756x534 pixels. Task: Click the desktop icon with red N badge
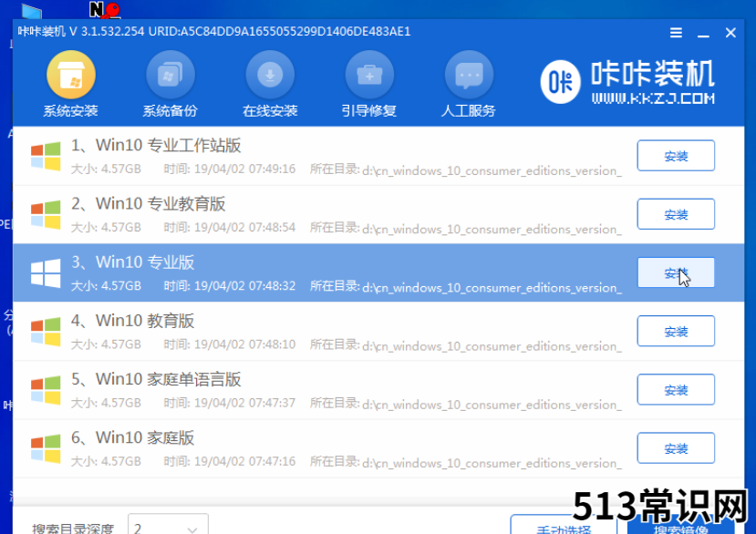tap(105, 10)
